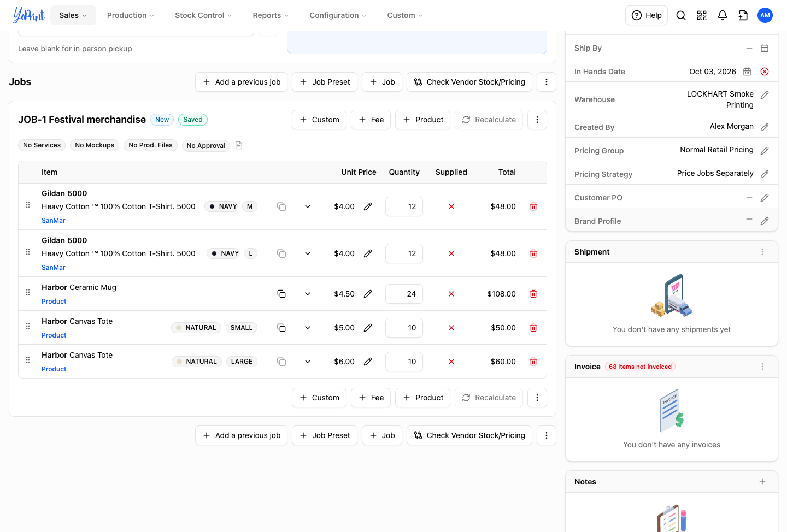
Task: Open JOB-1 more options menu in header
Action: (537, 120)
